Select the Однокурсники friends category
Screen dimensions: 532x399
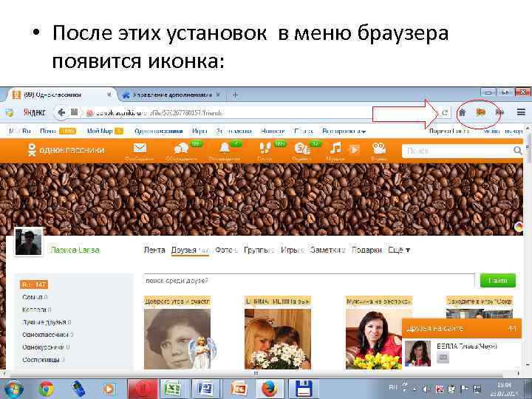(x=46, y=347)
